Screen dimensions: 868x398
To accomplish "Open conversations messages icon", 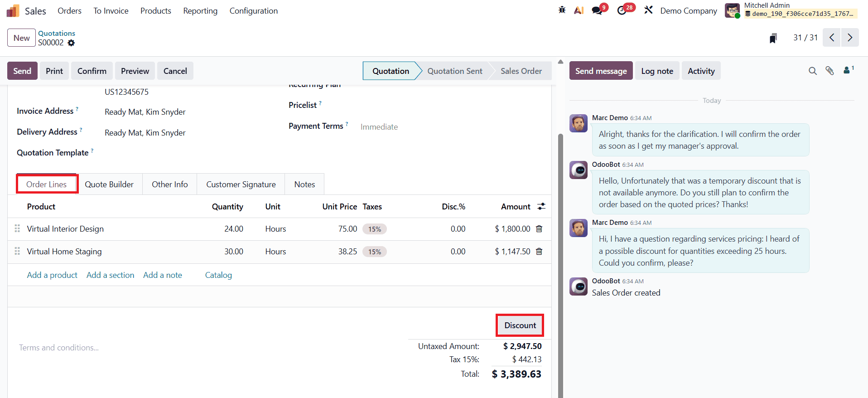I will pyautogui.click(x=597, y=10).
